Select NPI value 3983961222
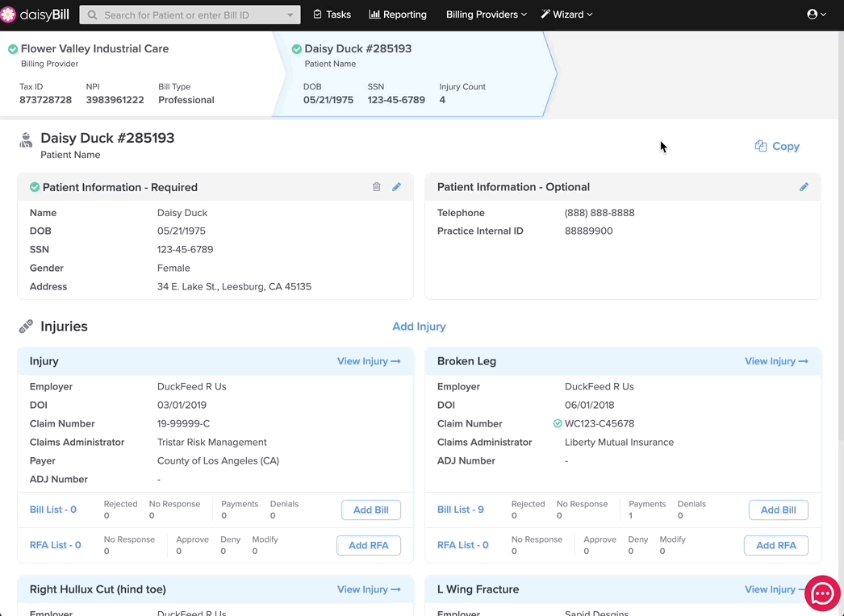844x616 pixels. pyautogui.click(x=115, y=100)
